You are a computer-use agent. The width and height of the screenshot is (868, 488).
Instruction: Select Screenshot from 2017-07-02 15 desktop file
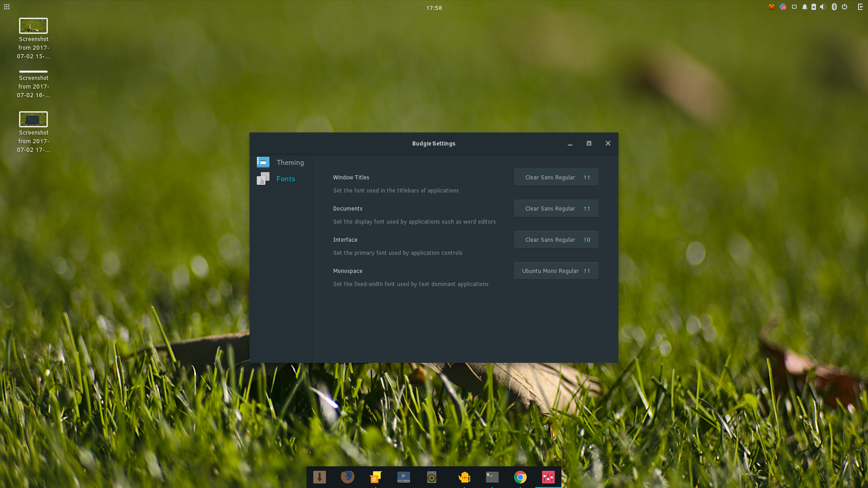(33, 39)
